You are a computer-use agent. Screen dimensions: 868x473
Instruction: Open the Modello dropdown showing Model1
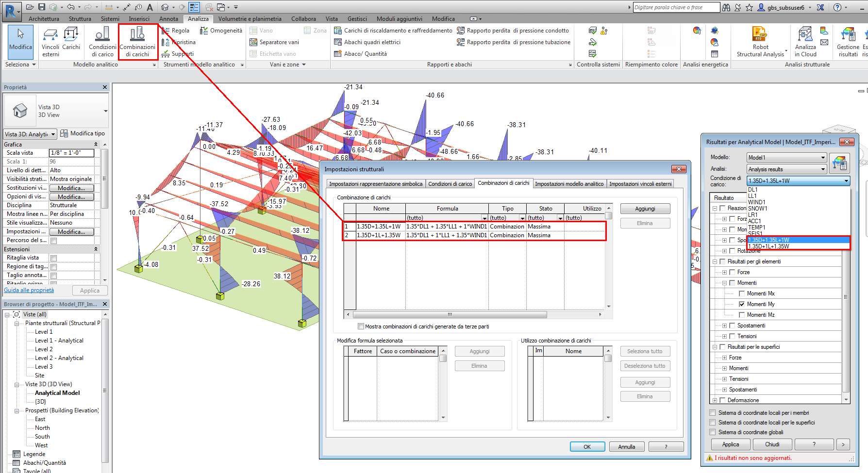(786, 158)
